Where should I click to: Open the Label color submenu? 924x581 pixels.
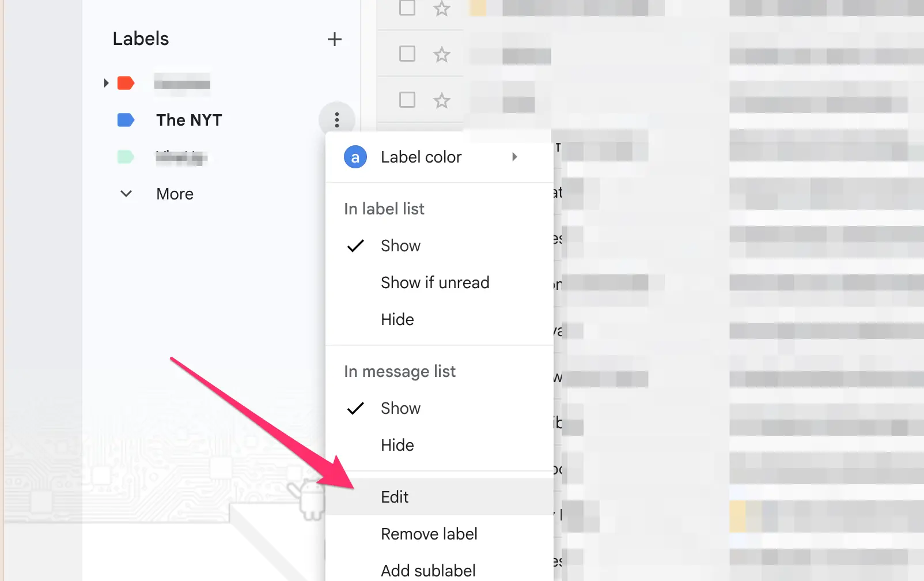(x=421, y=157)
